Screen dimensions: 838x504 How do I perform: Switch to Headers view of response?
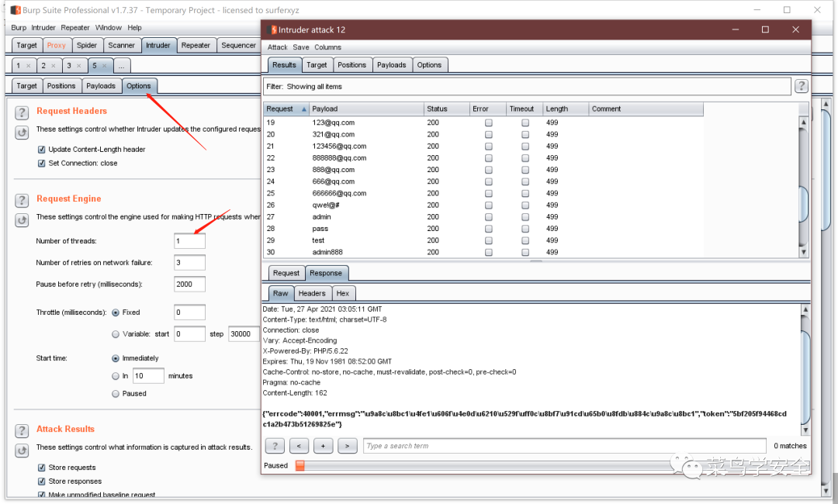[x=312, y=294]
